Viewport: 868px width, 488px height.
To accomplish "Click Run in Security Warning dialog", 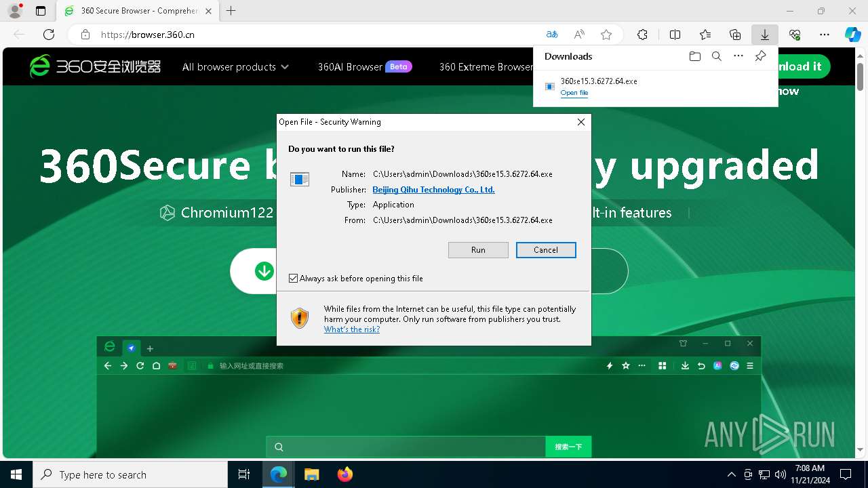I will tap(478, 250).
